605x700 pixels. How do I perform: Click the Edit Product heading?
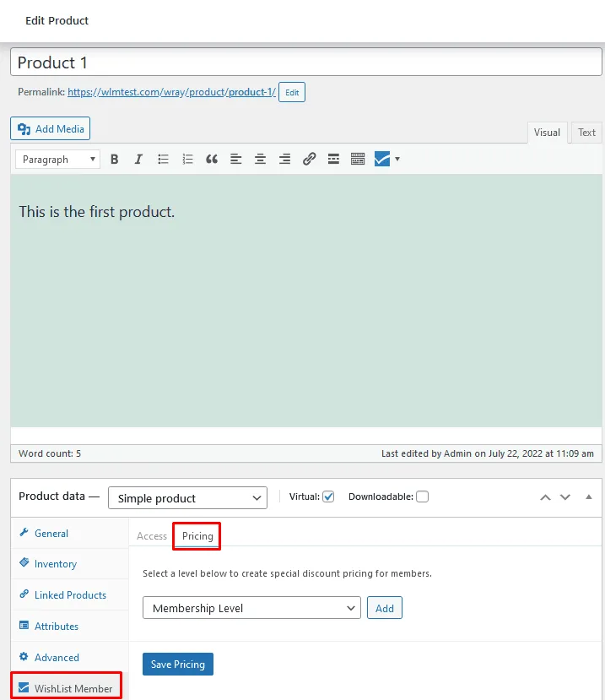point(57,20)
